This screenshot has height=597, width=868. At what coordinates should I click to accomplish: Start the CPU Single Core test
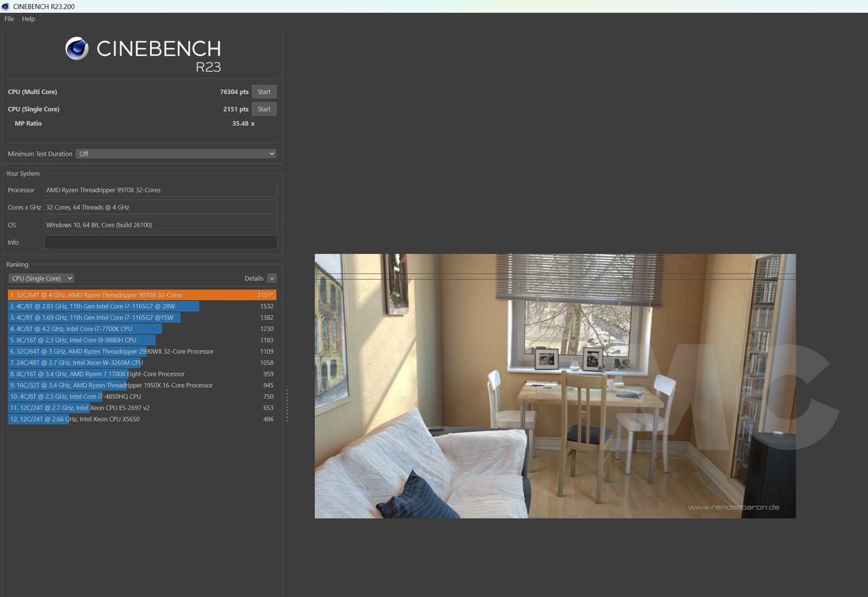pyautogui.click(x=263, y=109)
